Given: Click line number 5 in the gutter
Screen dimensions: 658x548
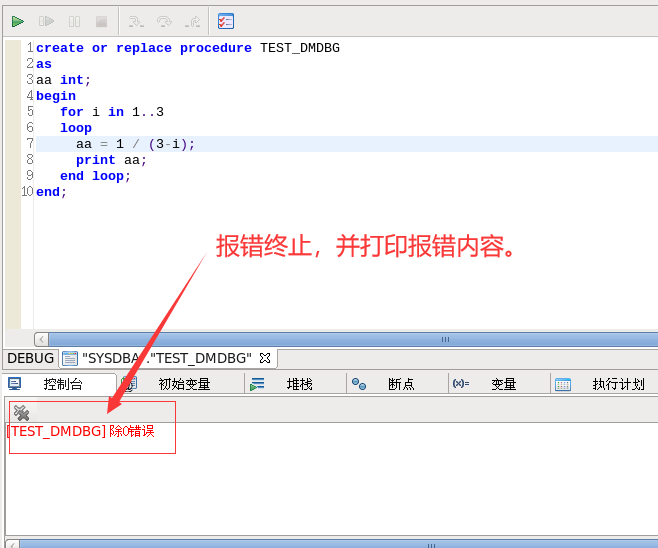Looking at the screenshot, I should click(30, 112).
